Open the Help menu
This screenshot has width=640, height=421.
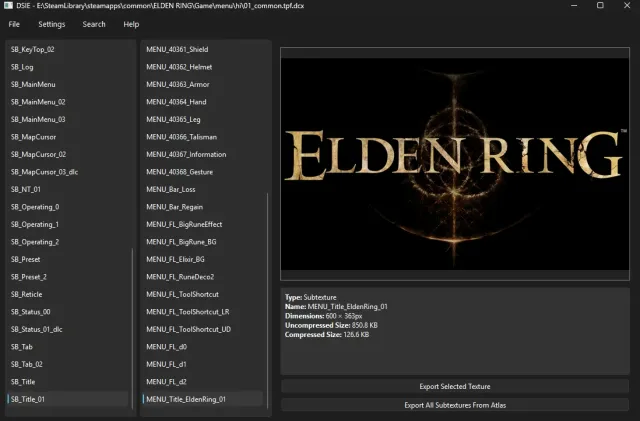[131, 24]
